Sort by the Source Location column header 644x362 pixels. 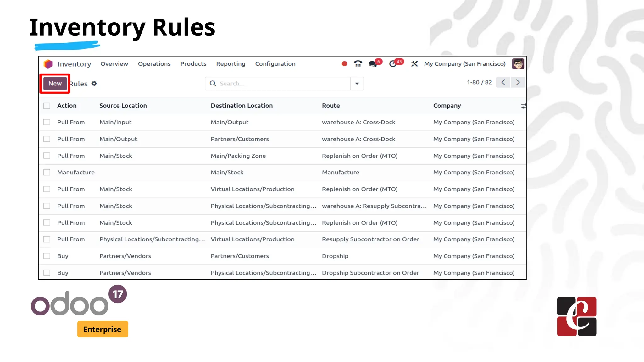[x=123, y=106]
